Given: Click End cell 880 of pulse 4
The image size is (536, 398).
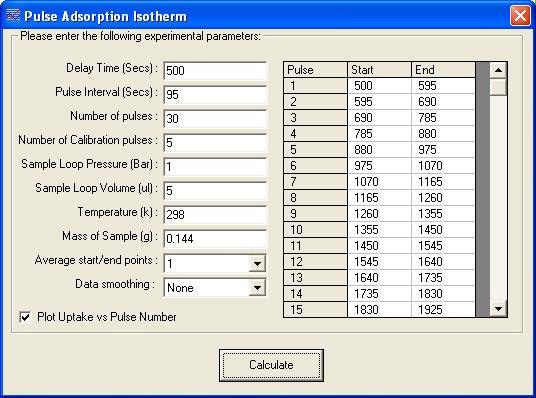Looking at the screenshot, I should pyautogui.click(x=443, y=134).
